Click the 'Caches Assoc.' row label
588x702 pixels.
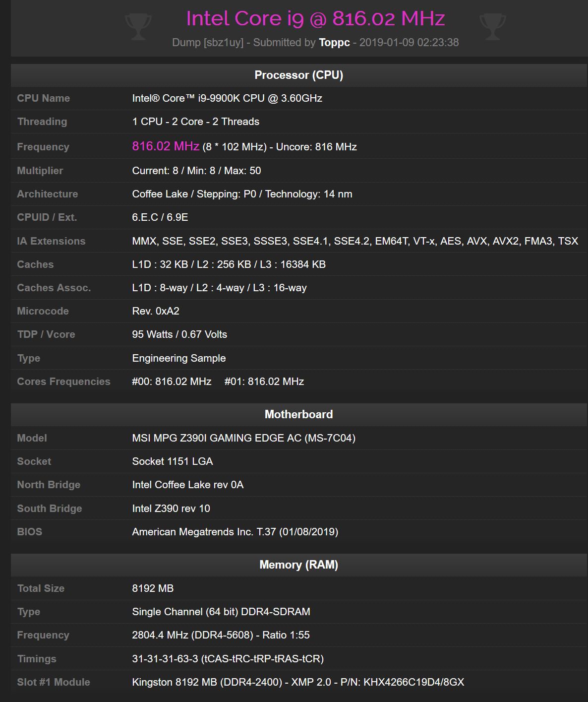[x=54, y=288]
